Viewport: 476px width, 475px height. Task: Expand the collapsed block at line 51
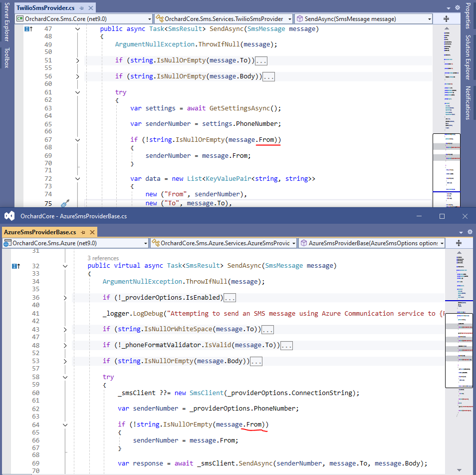coord(78,60)
